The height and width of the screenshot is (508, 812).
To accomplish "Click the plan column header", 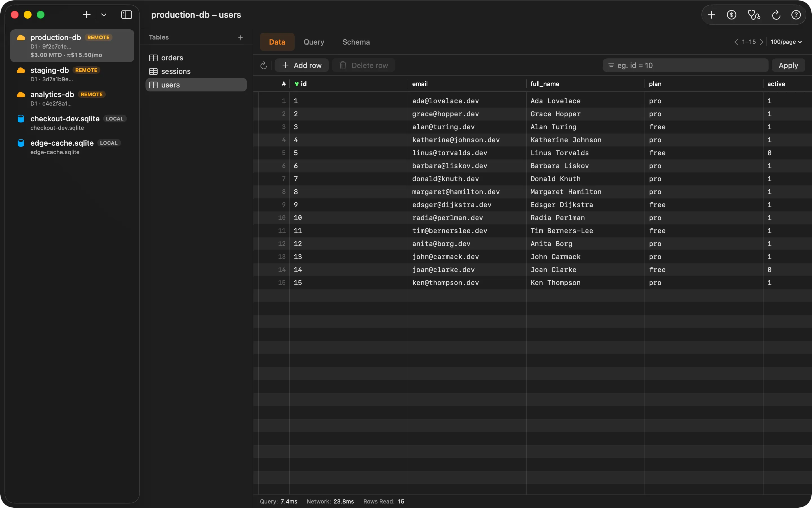I will point(704,84).
